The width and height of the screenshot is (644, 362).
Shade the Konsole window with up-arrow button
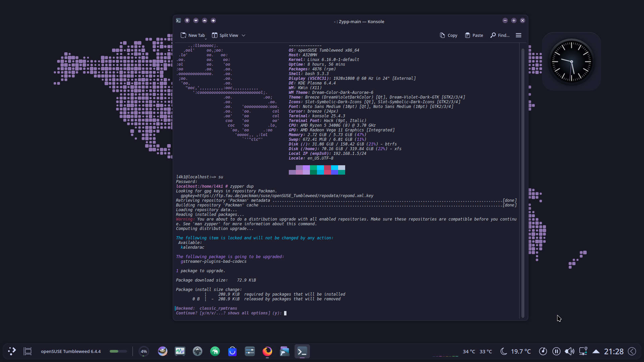tap(213, 21)
